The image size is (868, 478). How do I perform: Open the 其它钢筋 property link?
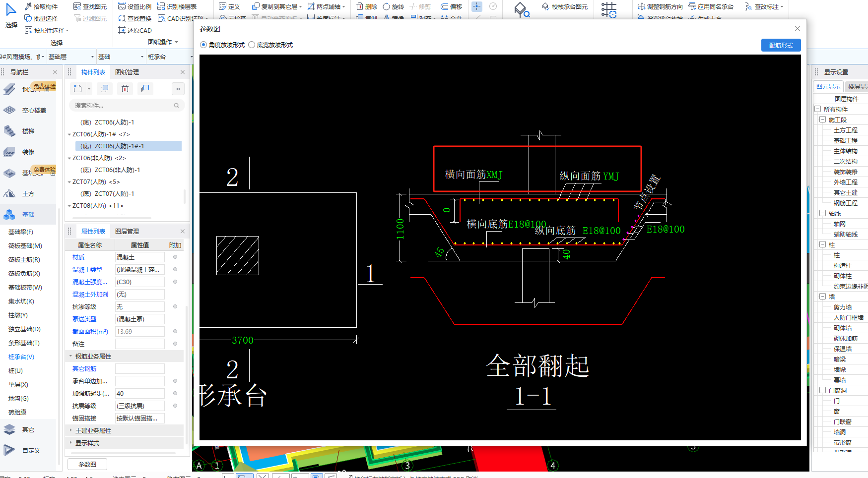pyautogui.click(x=84, y=368)
